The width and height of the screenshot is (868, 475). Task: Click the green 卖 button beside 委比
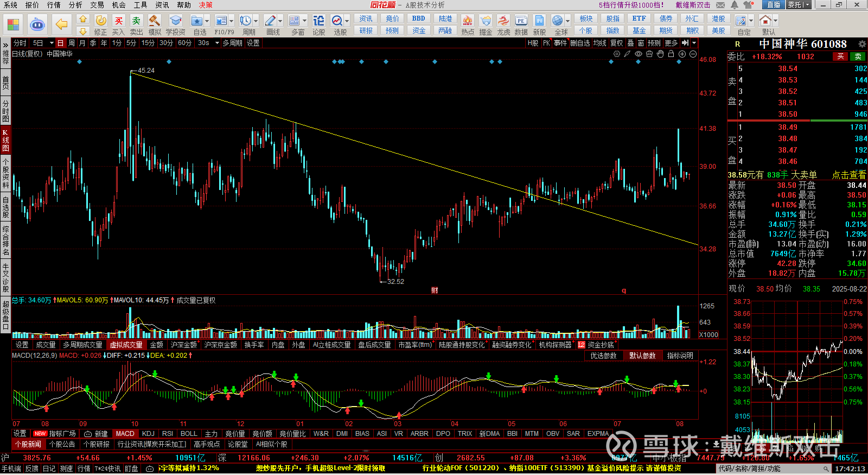tap(858, 56)
